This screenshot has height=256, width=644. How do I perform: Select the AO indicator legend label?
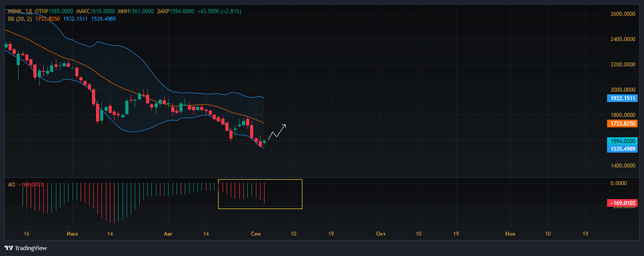coord(12,185)
